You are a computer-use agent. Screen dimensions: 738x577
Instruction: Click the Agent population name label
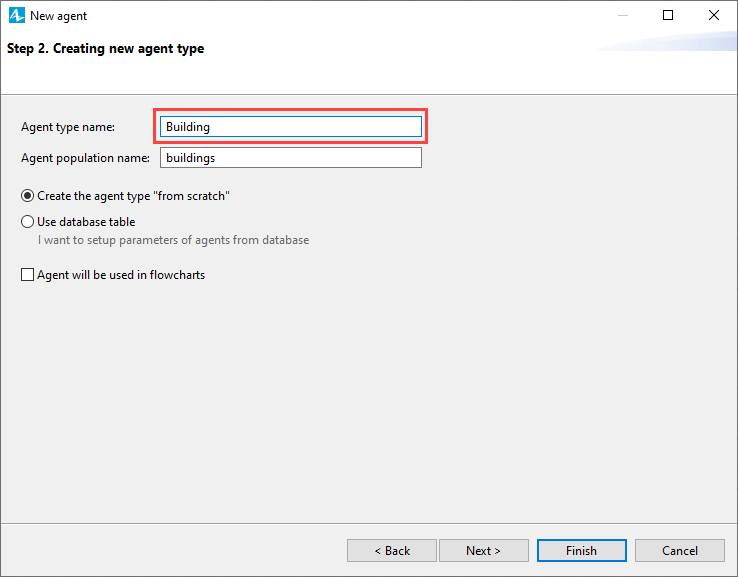point(85,158)
